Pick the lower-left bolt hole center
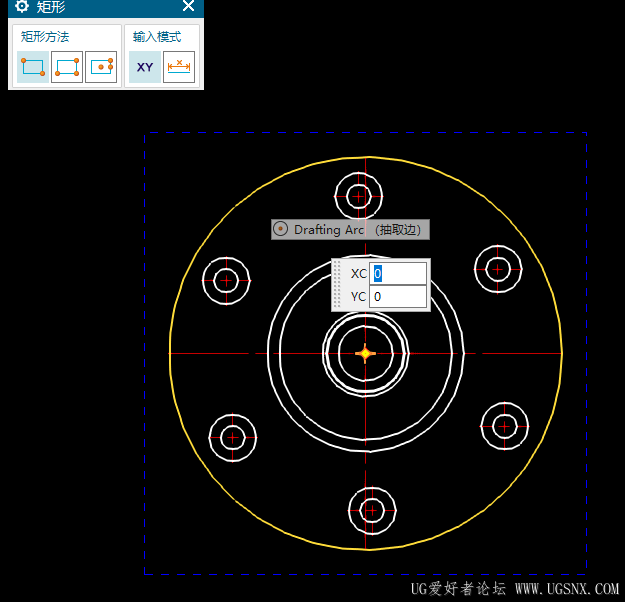 coord(233,437)
